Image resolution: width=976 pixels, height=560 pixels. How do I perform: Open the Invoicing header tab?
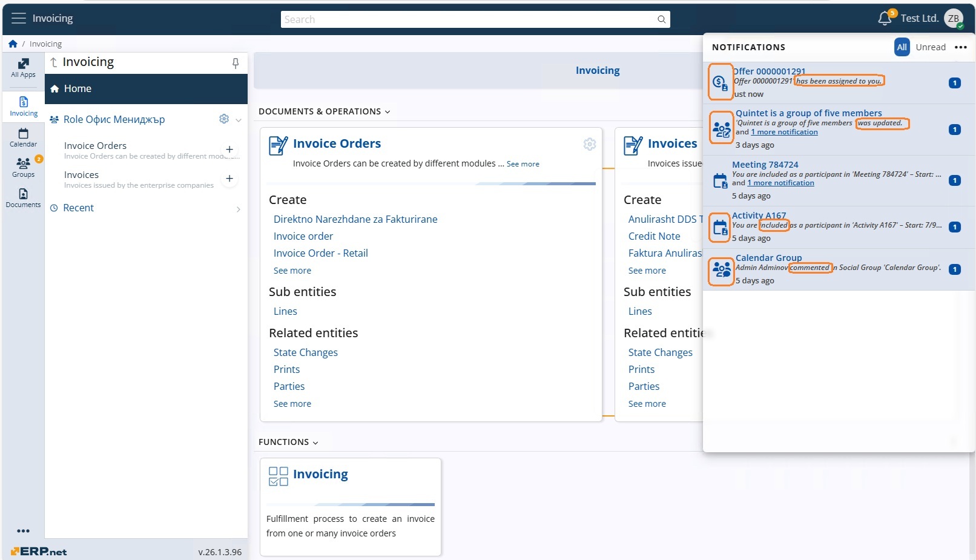[598, 70]
